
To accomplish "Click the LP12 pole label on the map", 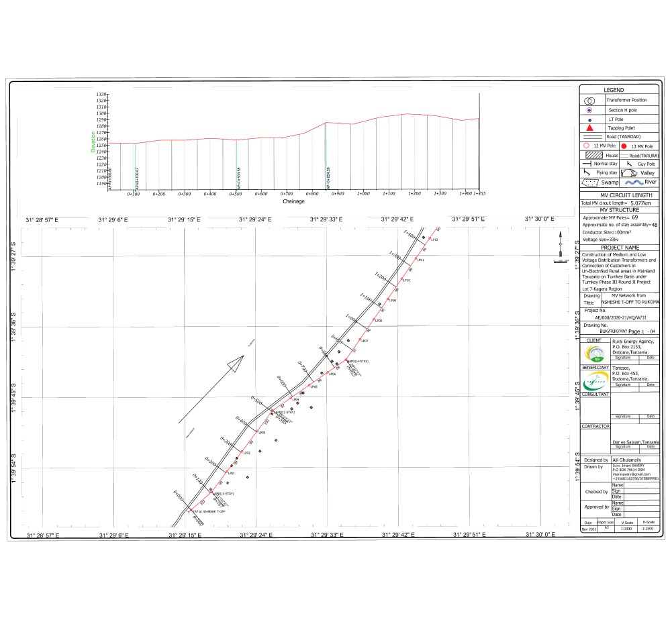I will [x=434, y=239].
